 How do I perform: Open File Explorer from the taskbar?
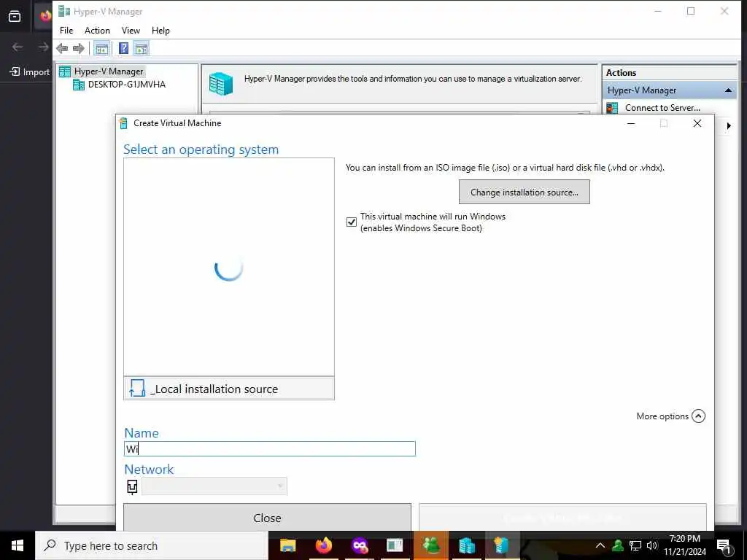[x=287, y=545]
